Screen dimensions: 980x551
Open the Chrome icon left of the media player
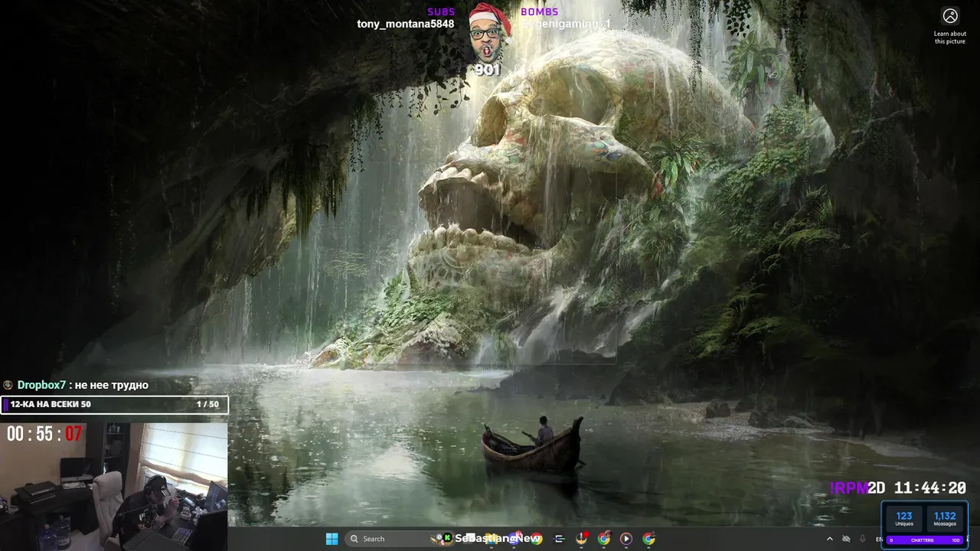(x=604, y=539)
